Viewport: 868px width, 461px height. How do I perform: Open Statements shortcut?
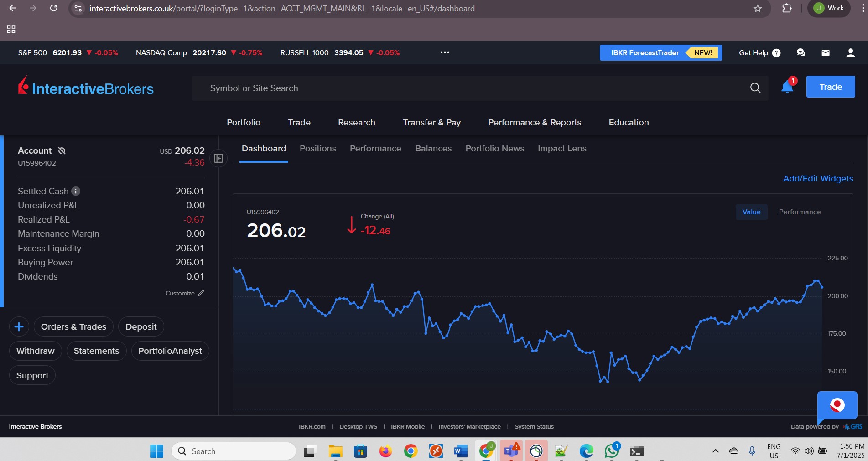point(96,351)
